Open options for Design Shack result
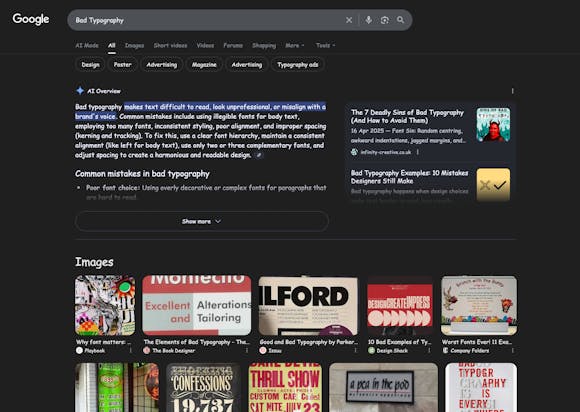 click(x=429, y=350)
